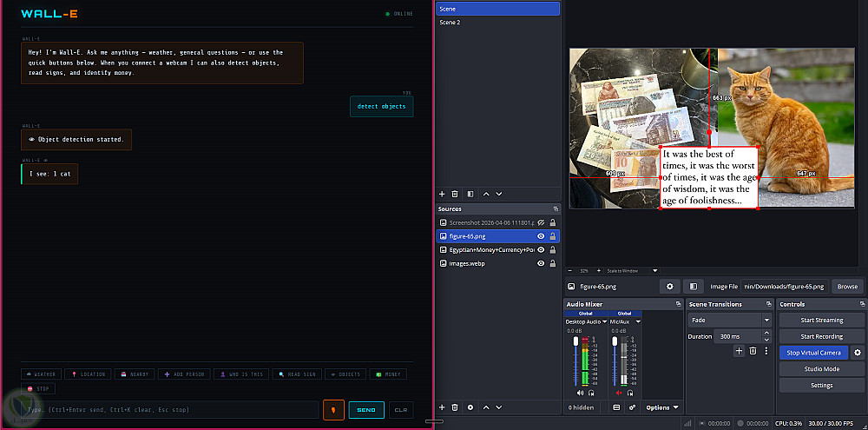Undock the Scene Transitions panel
This screenshot has height=430, width=868.
[768, 304]
